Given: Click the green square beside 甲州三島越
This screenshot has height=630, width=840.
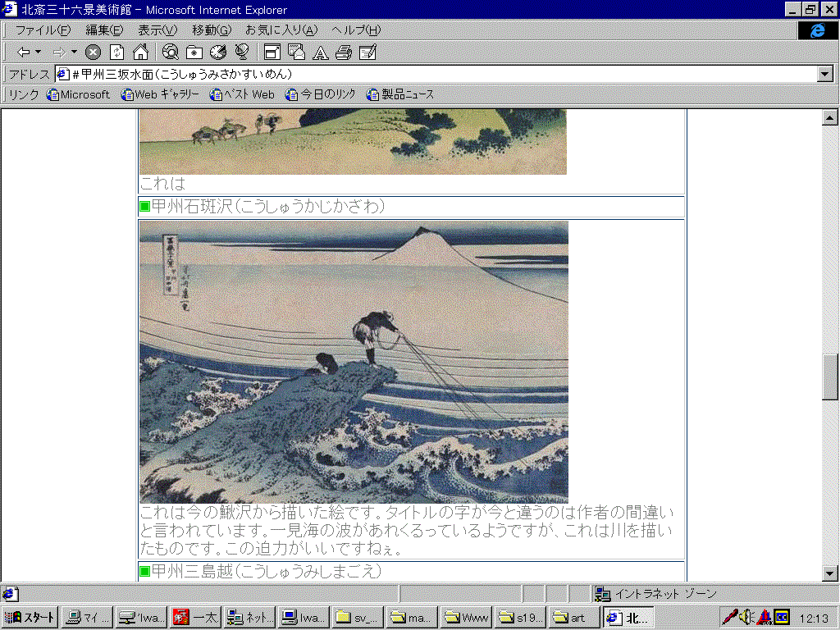Looking at the screenshot, I should pyautogui.click(x=144, y=571).
